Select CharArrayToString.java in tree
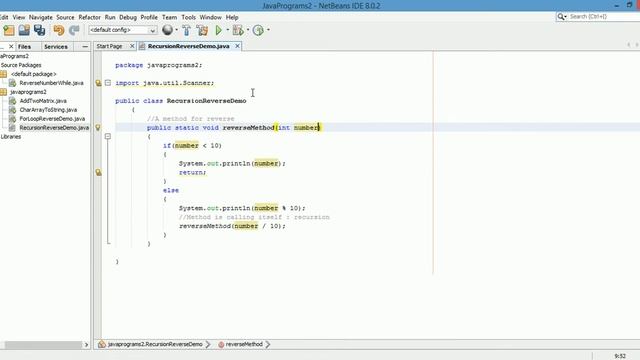 (48, 110)
